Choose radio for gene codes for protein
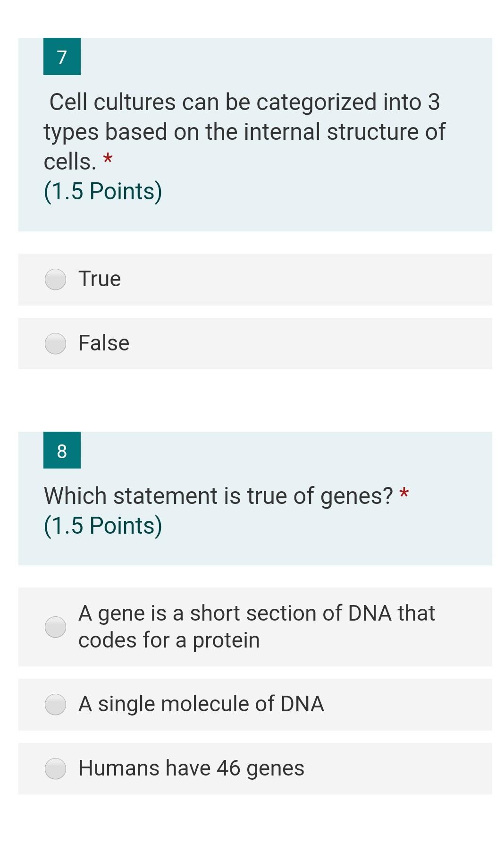This screenshot has height=844, width=504. tap(55, 627)
